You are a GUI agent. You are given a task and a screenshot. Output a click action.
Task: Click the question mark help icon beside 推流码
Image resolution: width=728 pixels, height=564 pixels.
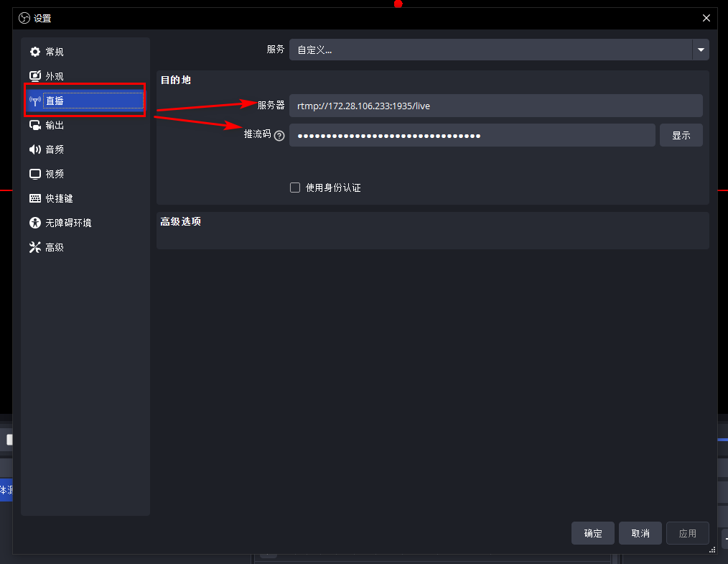[279, 136]
